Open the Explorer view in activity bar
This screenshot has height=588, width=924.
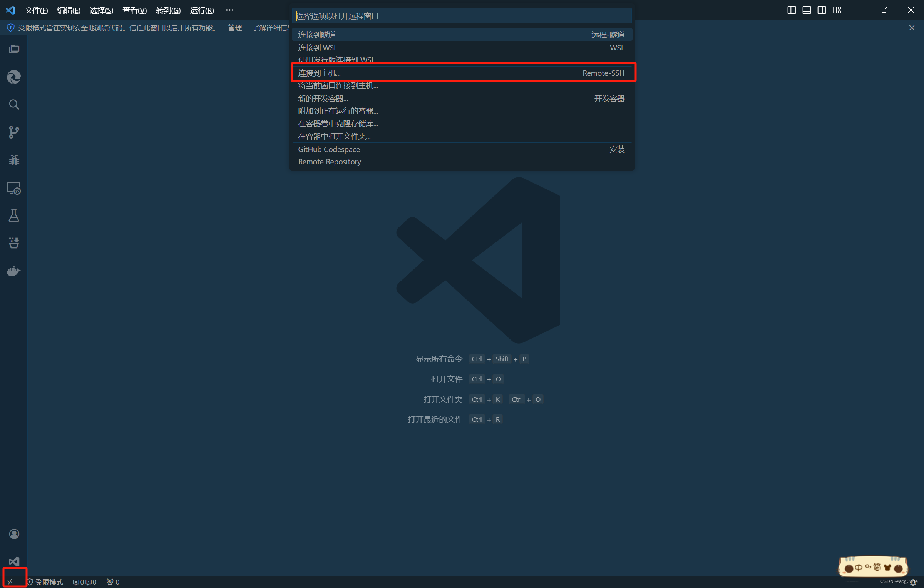[14, 49]
